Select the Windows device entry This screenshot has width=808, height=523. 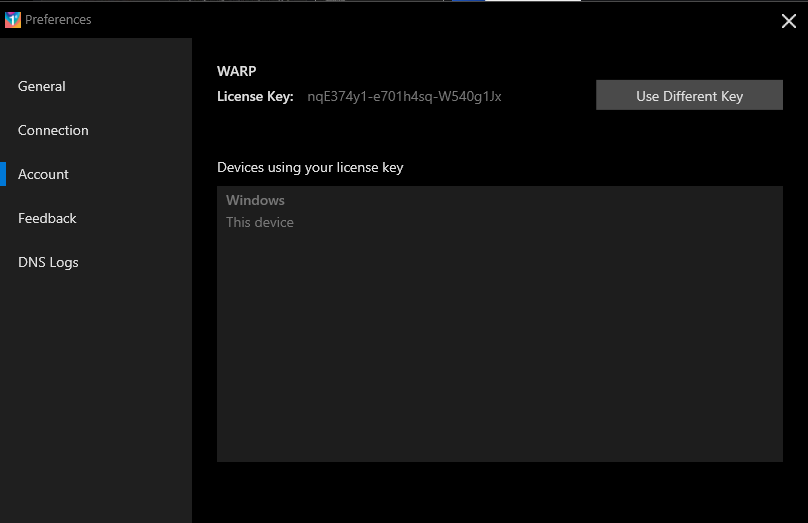255,201
